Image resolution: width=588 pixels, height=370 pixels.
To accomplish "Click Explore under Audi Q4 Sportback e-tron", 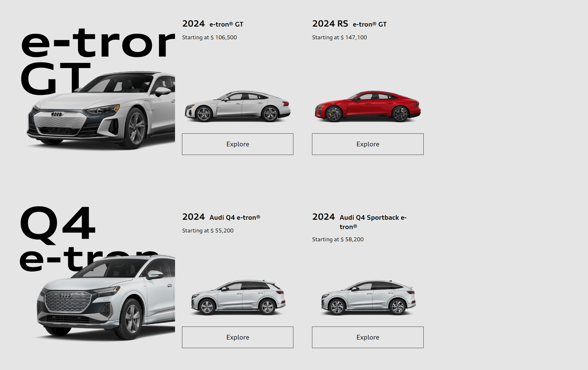I will point(367,337).
